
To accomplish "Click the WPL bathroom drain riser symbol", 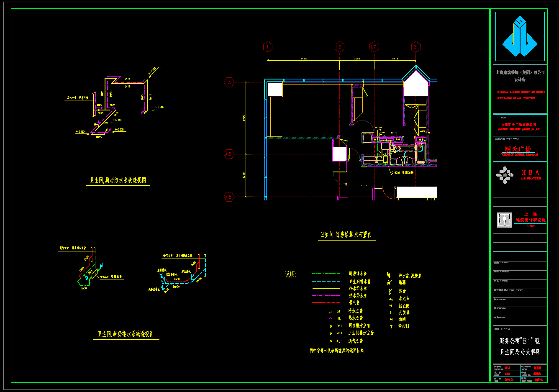I will (331, 333).
